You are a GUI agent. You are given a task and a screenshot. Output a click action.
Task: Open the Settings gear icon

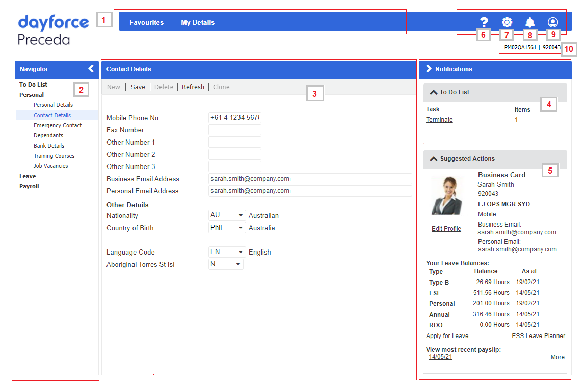507,22
